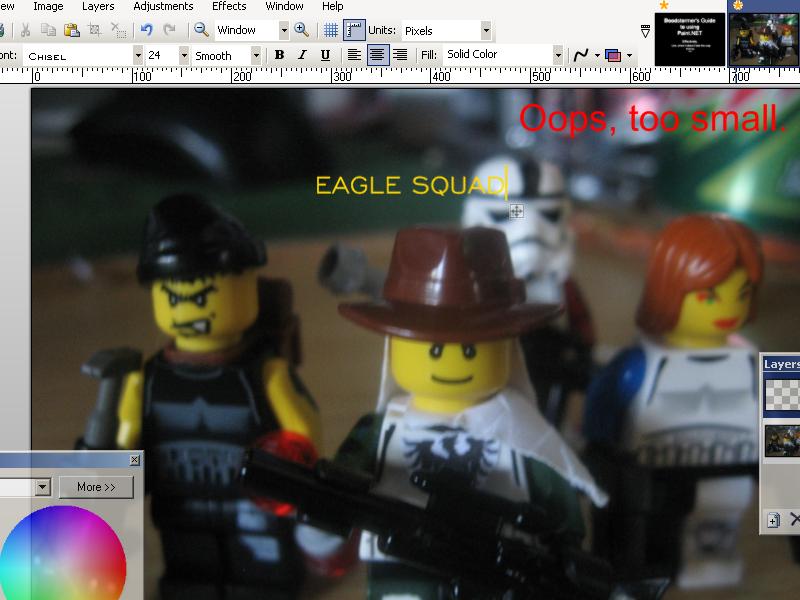Open the Units Pixels dropdown
This screenshot has height=600, width=800.
coord(486,31)
